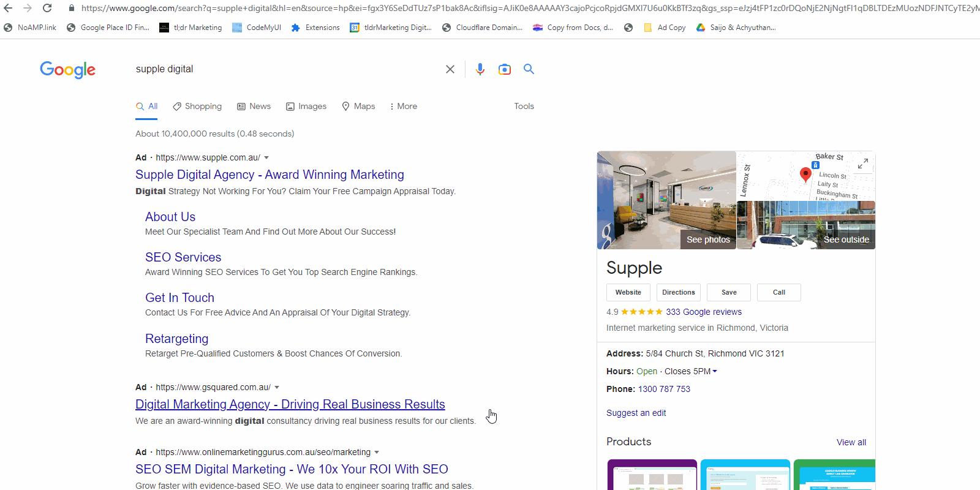Open the SEO Services sitelink
Image resolution: width=980 pixels, height=490 pixels.
tap(183, 258)
